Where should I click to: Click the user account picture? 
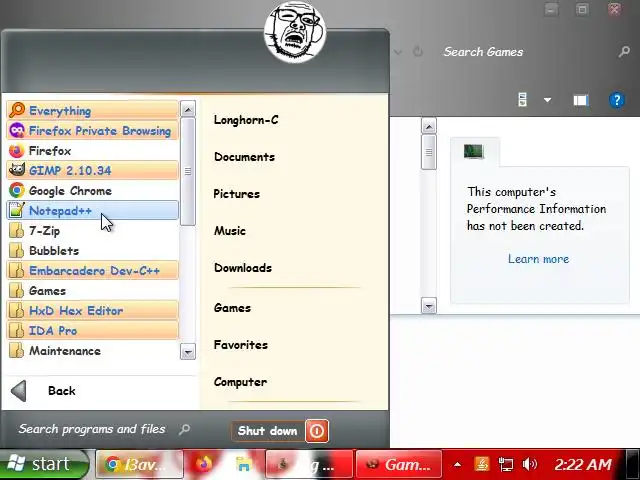point(295,31)
